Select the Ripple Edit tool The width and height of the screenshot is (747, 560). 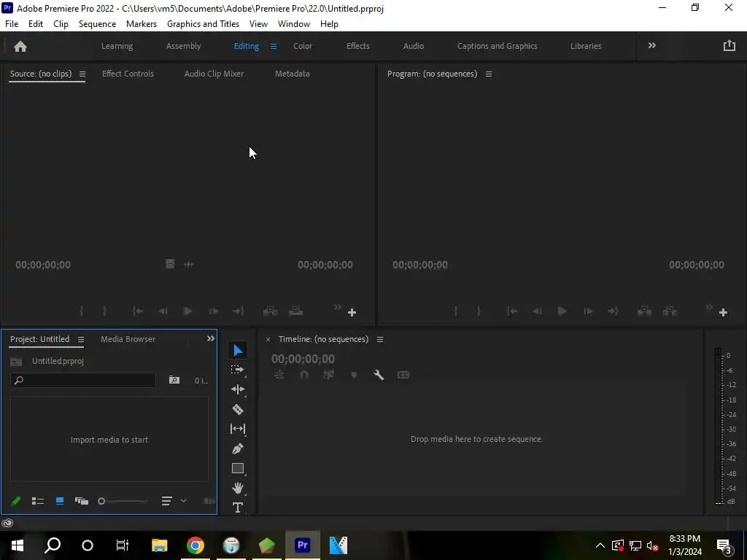tap(238, 389)
